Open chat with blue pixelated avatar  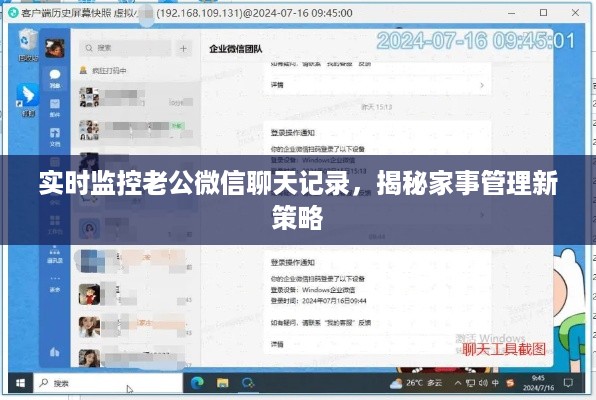click(135, 262)
